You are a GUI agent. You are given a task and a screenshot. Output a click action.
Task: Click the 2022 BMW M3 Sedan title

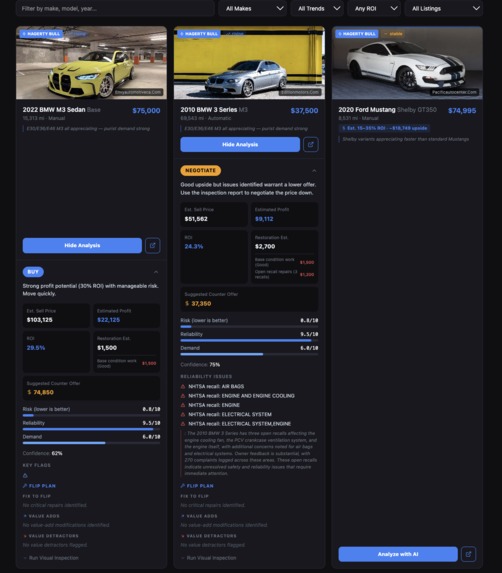54,110
